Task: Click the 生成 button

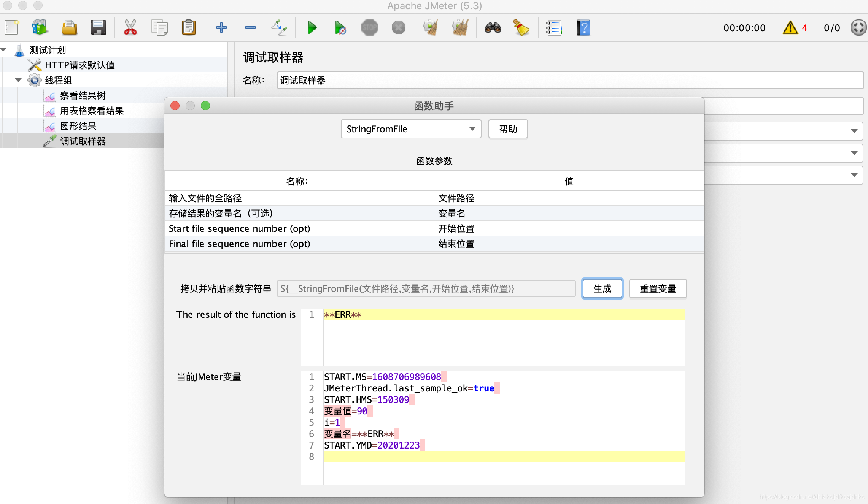Action: pyautogui.click(x=602, y=289)
